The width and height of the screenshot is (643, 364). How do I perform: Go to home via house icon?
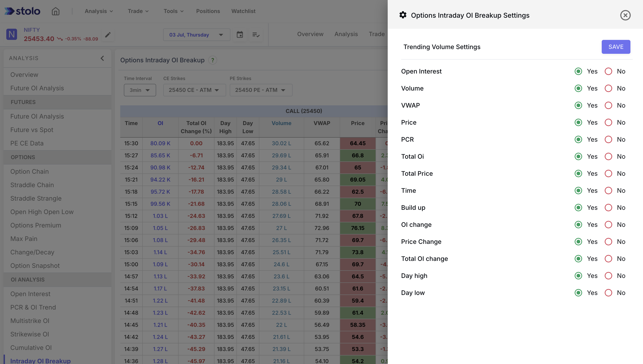coord(56,11)
